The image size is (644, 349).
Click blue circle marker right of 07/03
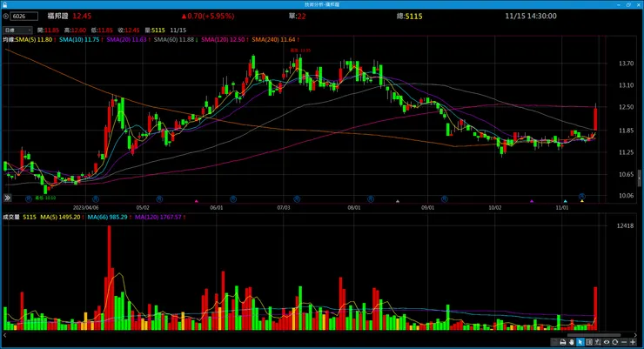(x=297, y=198)
